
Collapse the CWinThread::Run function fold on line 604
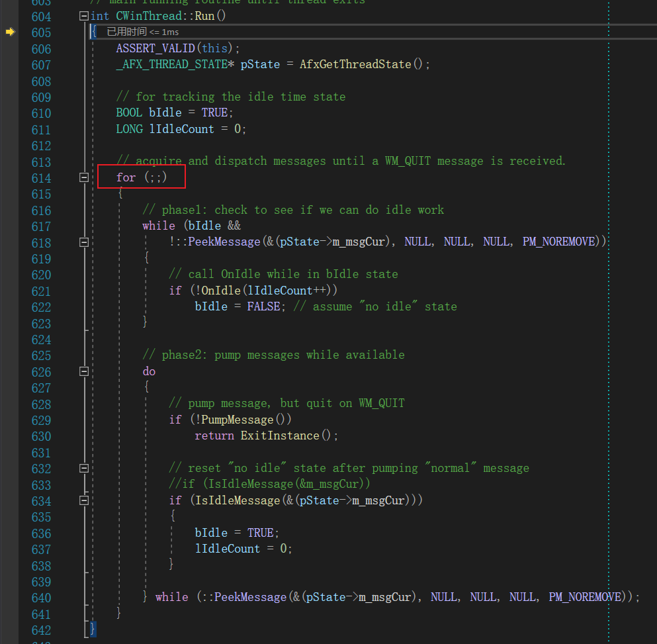[x=84, y=17]
